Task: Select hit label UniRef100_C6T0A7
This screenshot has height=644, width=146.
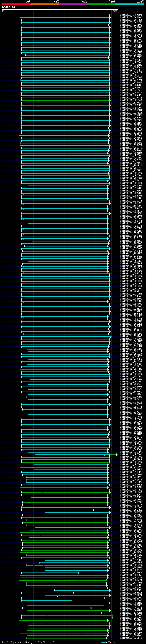Action: point(131,77)
